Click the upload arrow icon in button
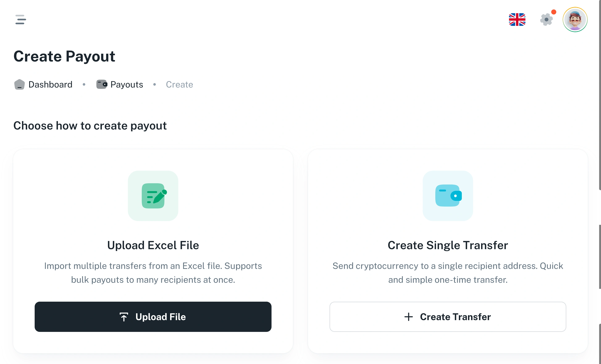The height and width of the screenshot is (364, 601). click(x=124, y=317)
